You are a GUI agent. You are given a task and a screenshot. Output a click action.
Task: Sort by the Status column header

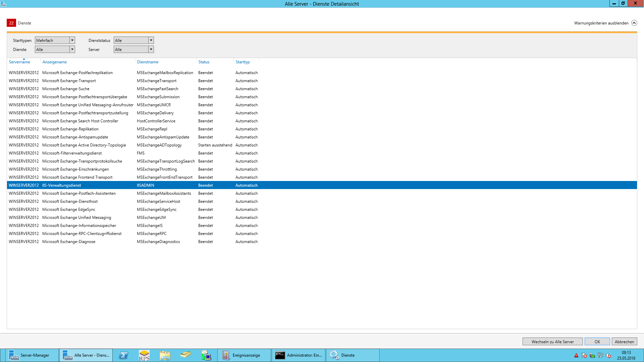(204, 62)
